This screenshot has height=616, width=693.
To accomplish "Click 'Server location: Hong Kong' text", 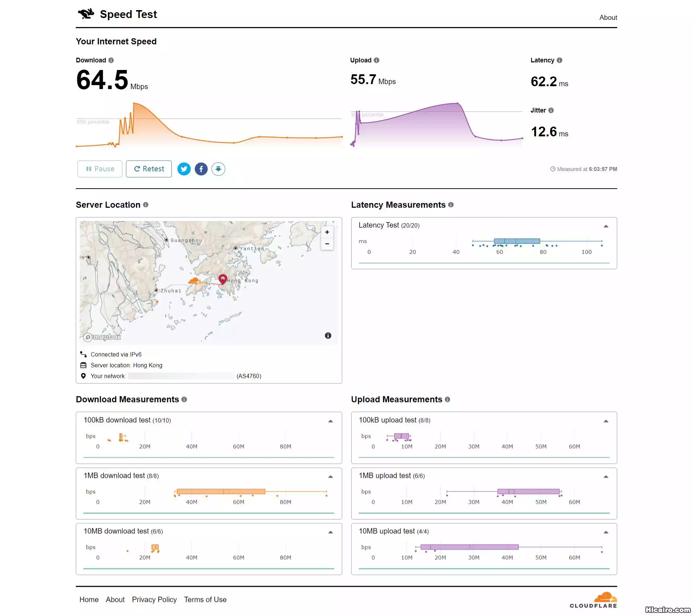I will point(126,365).
